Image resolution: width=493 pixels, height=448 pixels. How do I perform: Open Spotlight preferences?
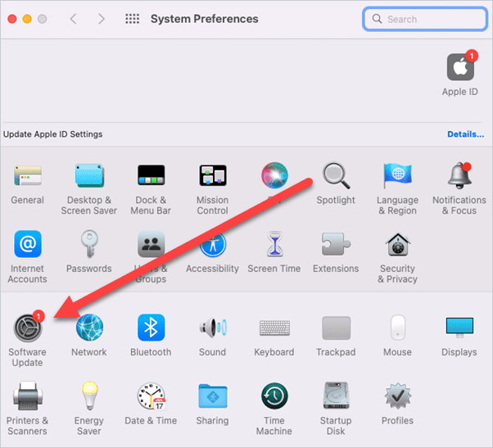click(336, 175)
